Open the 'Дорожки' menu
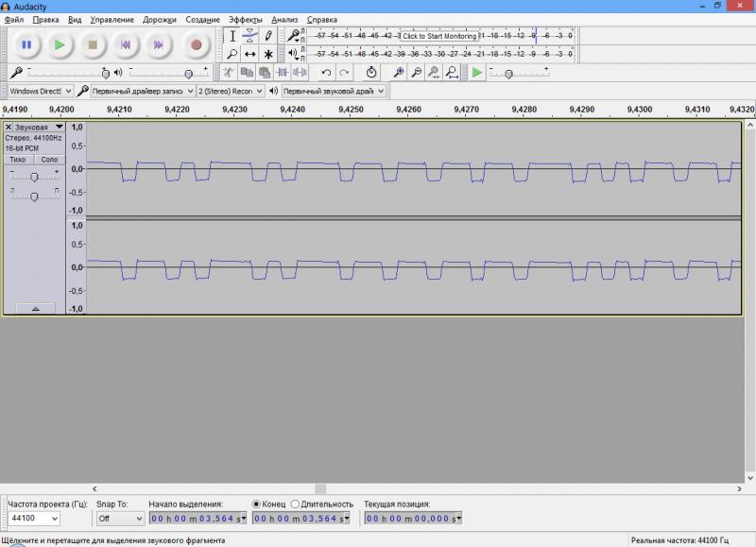The height and width of the screenshot is (547, 756). coord(159,19)
